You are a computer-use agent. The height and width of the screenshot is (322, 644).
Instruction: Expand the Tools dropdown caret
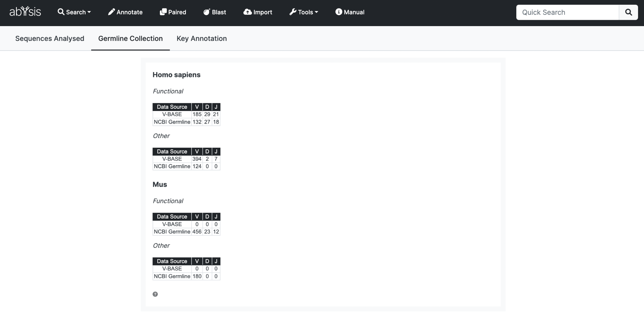[x=316, y=12]
